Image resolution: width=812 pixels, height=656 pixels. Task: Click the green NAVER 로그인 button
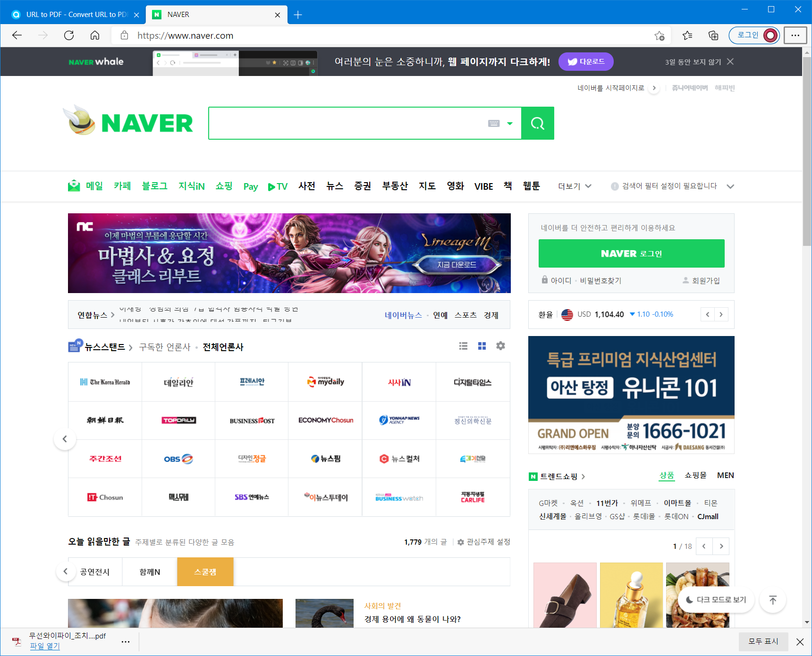(x=632, y=253)
